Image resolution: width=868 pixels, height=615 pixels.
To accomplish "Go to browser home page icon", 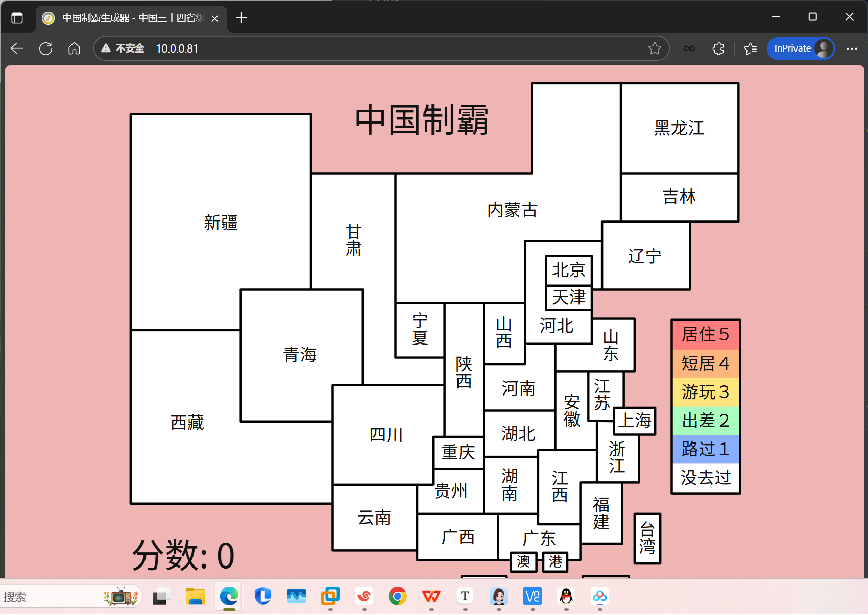I will click(x=75, y=48).
